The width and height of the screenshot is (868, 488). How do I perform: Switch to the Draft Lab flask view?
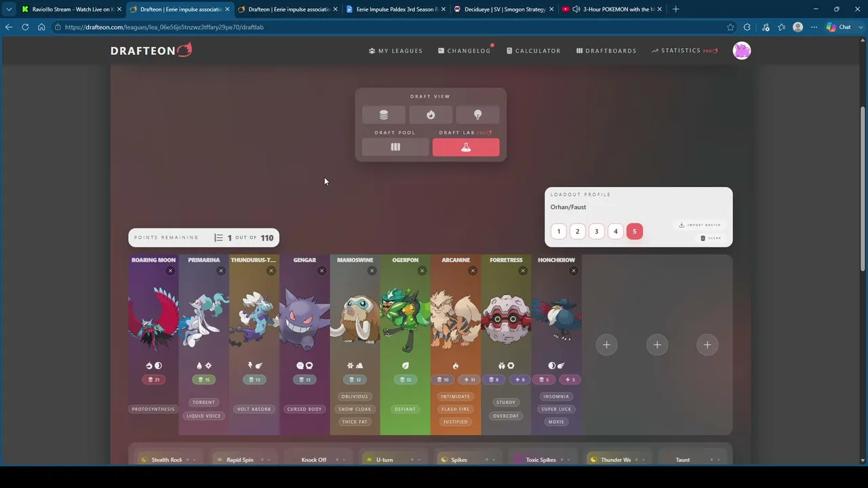(x=466, y=147)
